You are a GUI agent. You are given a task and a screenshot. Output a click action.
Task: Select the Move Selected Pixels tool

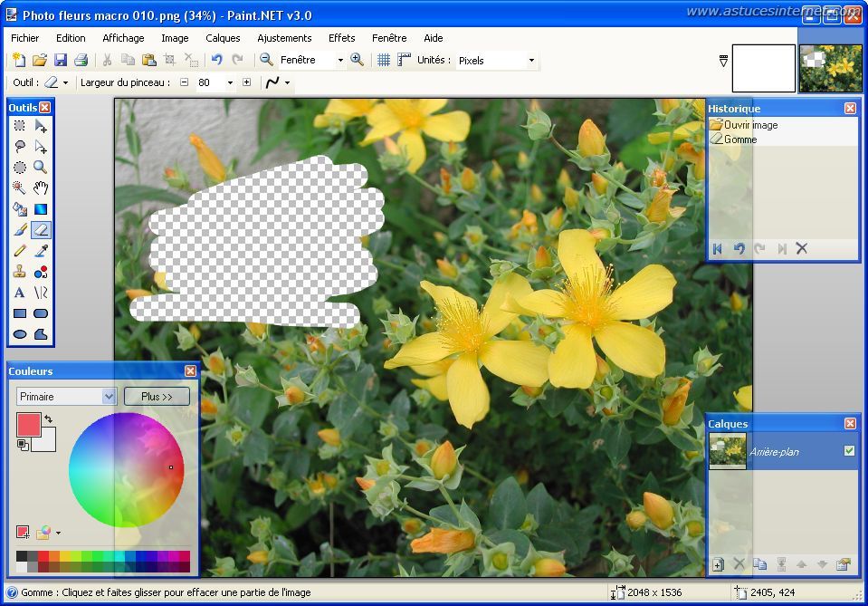pyautogui.click(x=41, y=126)
